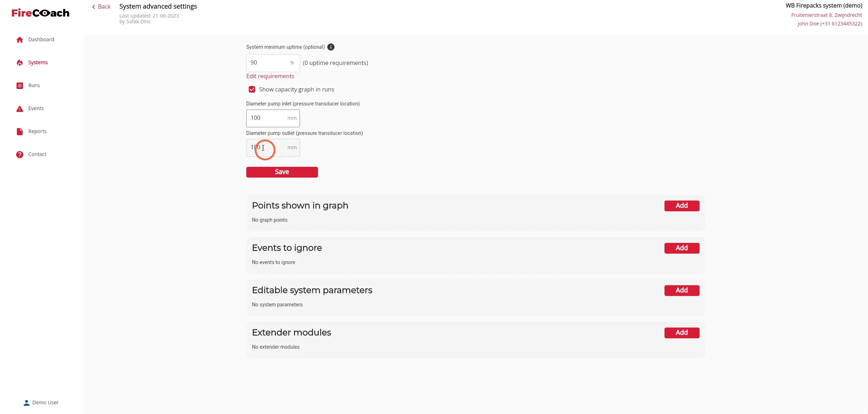Click the Runs icon in sidebar

[x=20, y=85]
